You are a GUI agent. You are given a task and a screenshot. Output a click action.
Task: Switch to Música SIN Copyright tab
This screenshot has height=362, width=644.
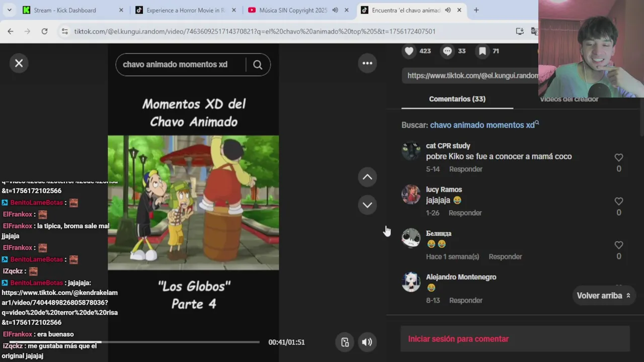coord(293,10)
